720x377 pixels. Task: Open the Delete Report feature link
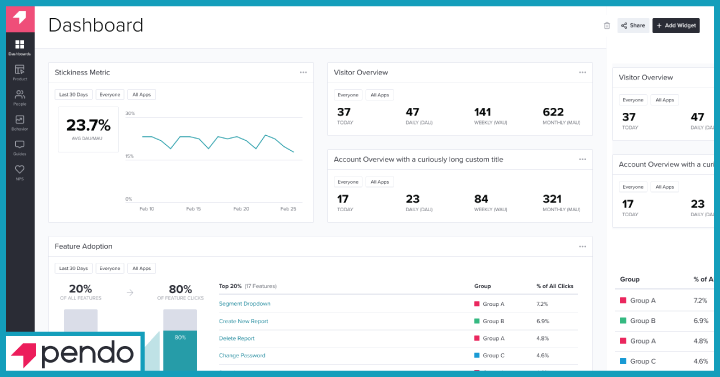(236, 338)
